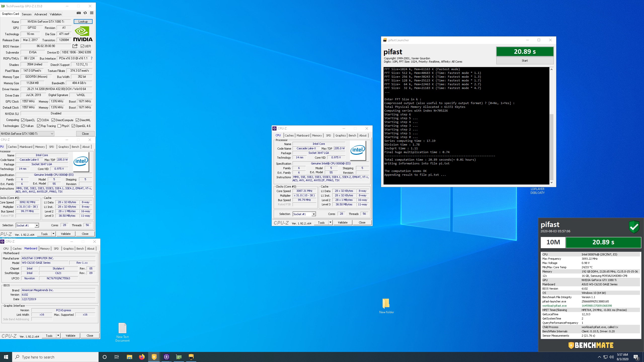Viewport: 644px width, 362px height.
Task: Open File Explorer from taskbar
Action: click(x=129, y=357)
